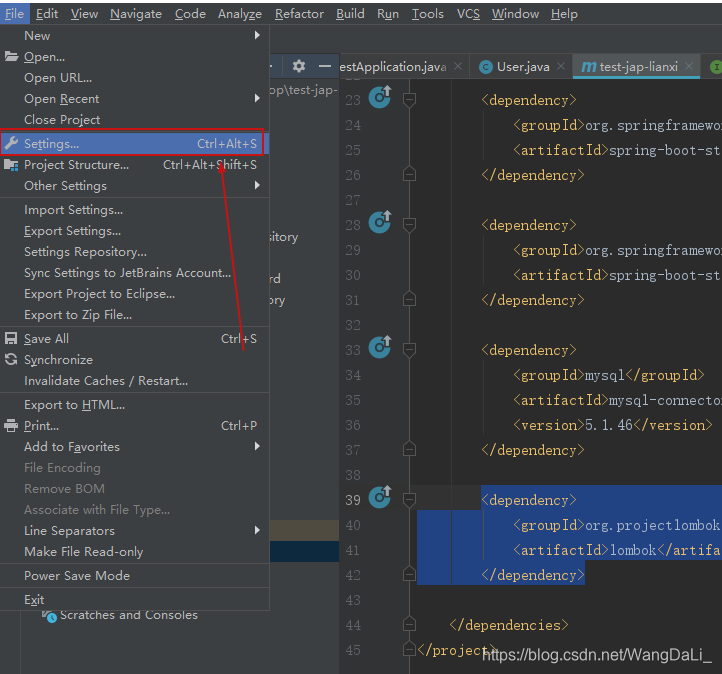Choose Settings... from the File menu

pos(134,144)
